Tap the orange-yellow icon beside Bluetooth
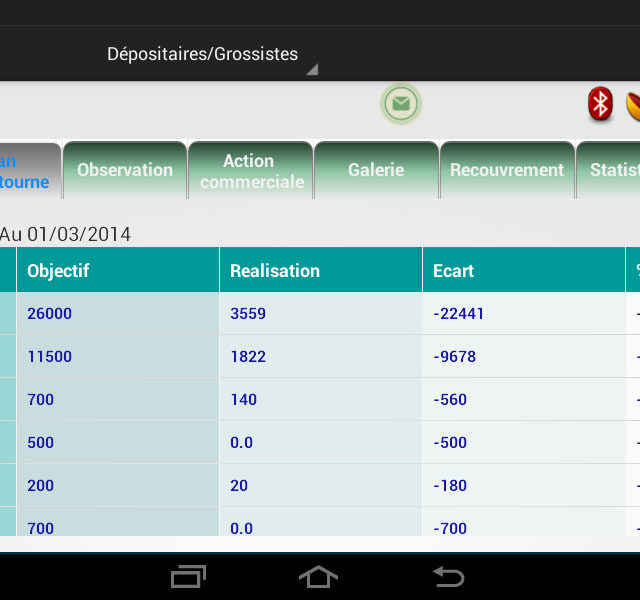The image size is (640, 600). (633, 104)
